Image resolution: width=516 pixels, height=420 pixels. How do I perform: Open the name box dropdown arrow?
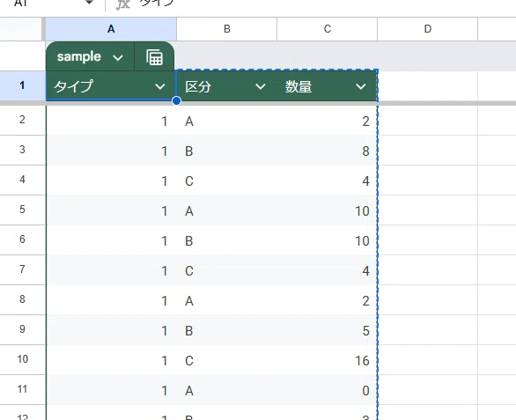coord(89,3)
